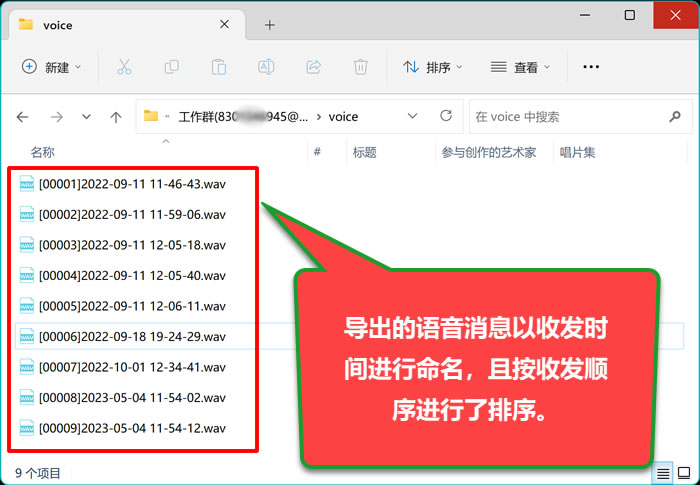
Task: Switch to large thumbnails view
Action: point(684,472)
